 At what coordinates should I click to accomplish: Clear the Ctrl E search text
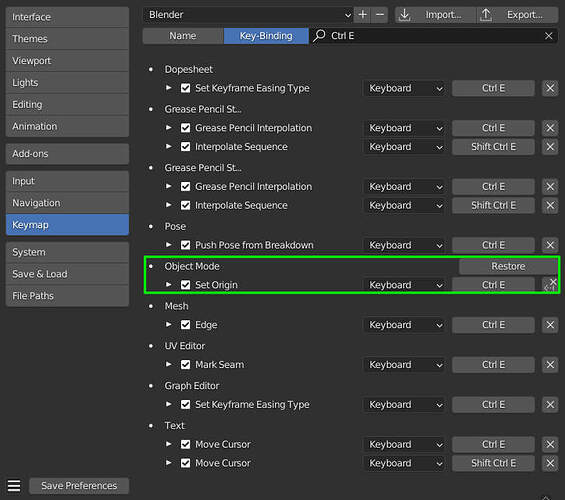pyautogui.click(x=548, y=36)
